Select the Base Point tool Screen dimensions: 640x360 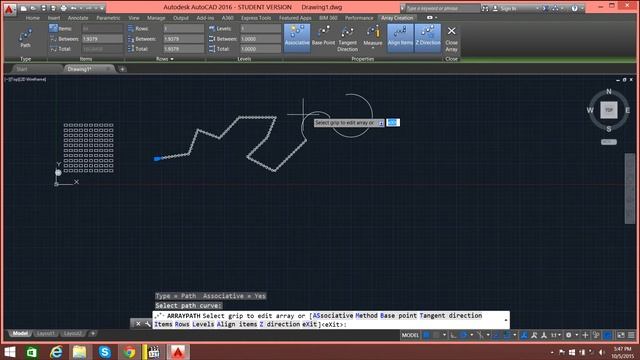(323, 36)
